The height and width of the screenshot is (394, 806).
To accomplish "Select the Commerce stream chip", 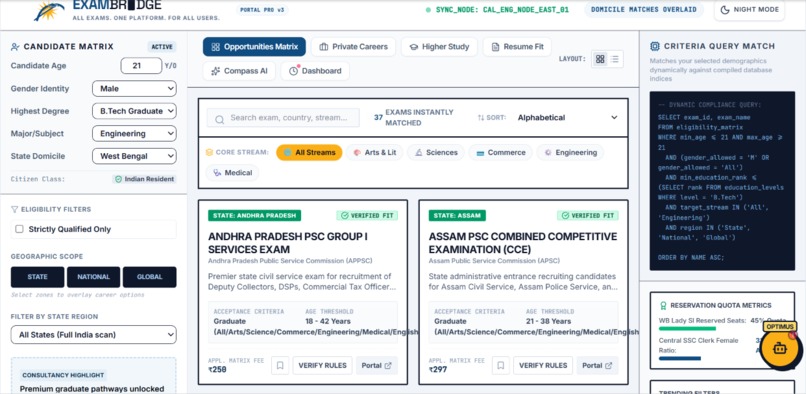I will (x=500, y=153).
